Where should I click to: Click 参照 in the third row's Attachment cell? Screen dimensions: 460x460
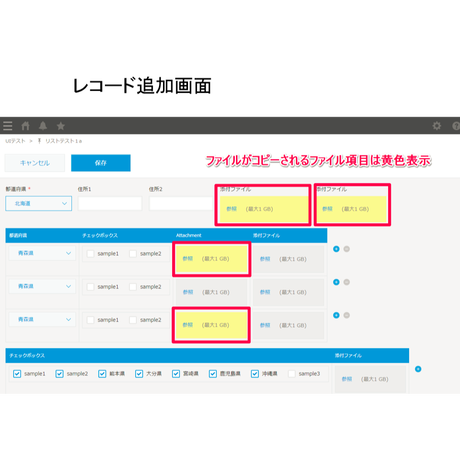coord(188,325)
